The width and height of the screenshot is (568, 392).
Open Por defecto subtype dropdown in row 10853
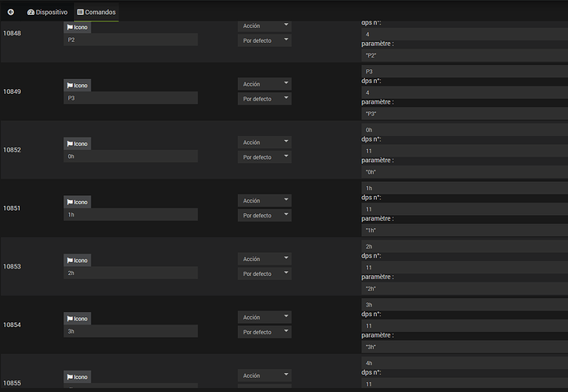(x=264, y=273)
